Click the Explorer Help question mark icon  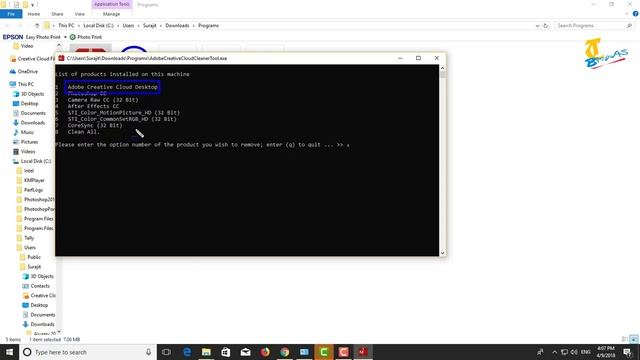click(636, 14)
